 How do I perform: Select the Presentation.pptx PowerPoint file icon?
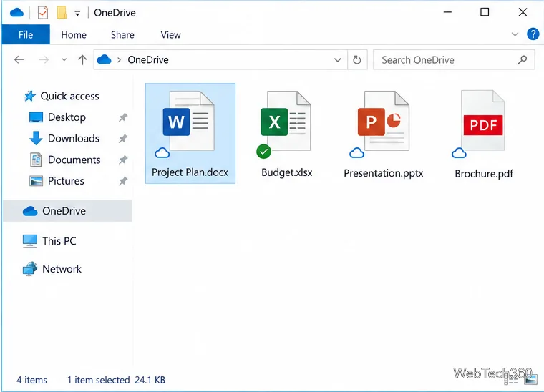point(384,121)
